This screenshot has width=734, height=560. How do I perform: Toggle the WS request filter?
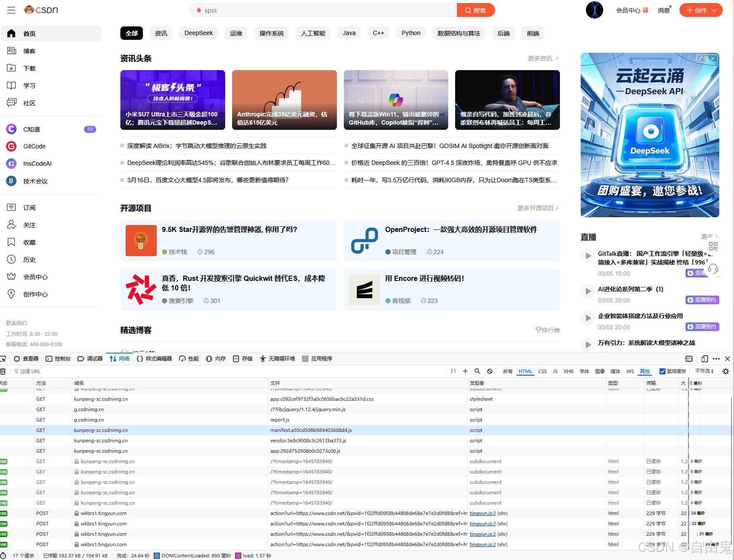[630, 371]
